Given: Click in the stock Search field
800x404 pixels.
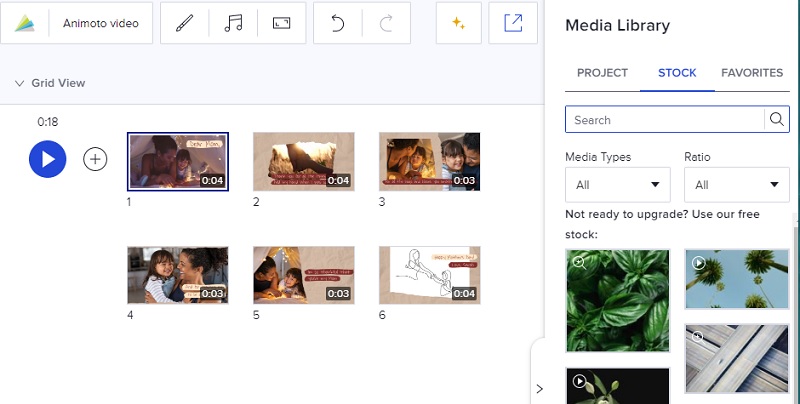Looking at the screenshot, I should click(664, 120).
